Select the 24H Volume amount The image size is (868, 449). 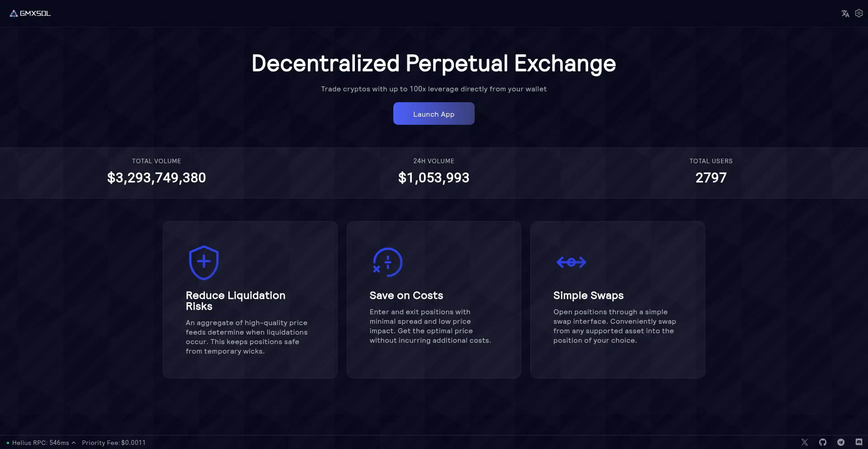click(x=434, y=178)
